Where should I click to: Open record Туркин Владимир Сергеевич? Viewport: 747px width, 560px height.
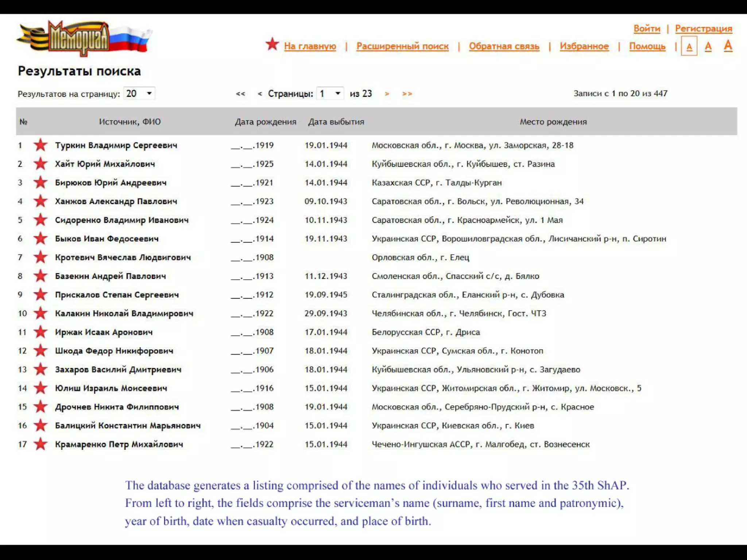pyautogui.click(x=116, y=145)
